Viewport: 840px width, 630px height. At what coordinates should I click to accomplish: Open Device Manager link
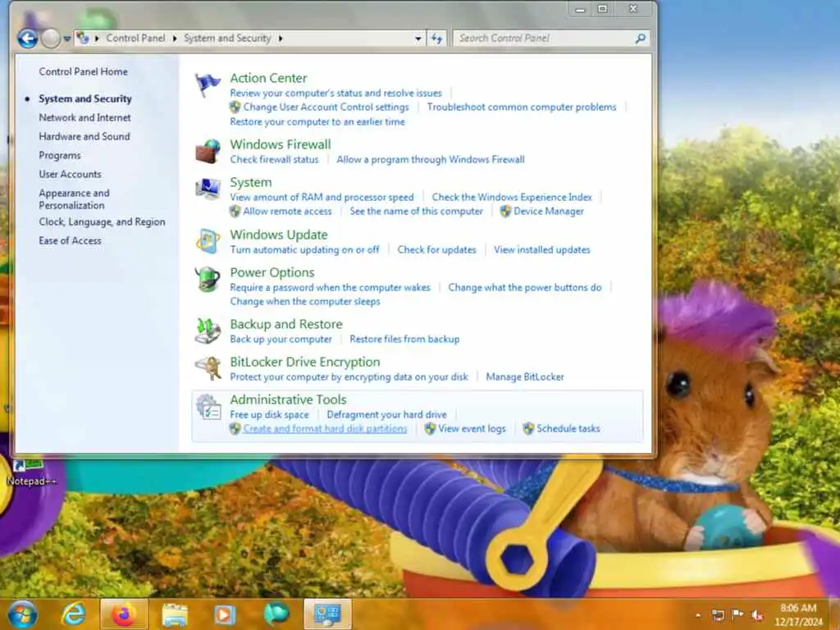(x=549, y=211)
